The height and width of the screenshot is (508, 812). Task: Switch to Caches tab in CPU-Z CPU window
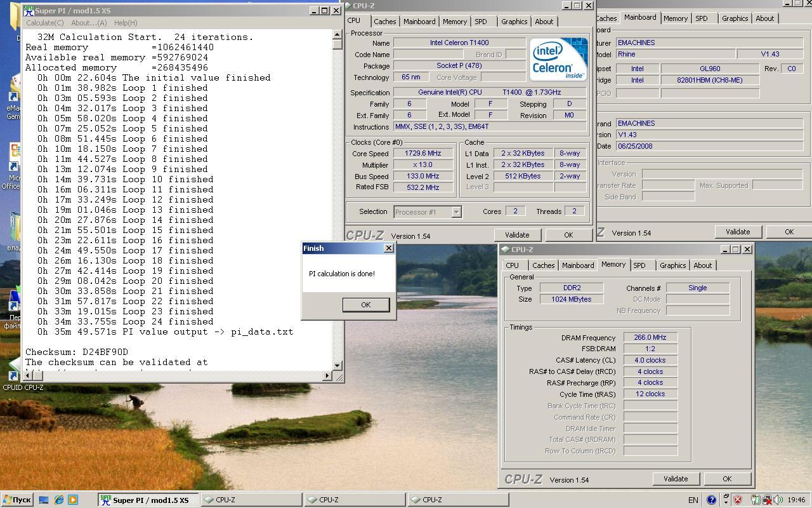click(x=384, y=22)
